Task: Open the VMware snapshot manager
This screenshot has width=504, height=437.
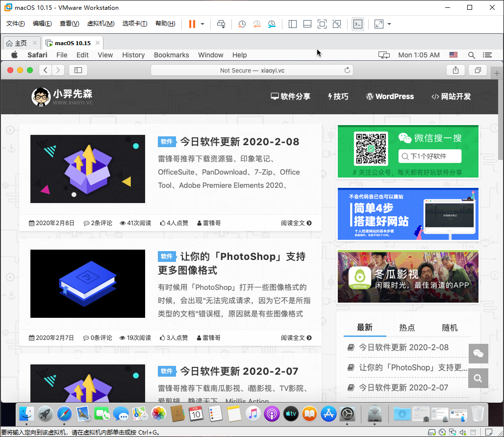Action: (272, 24)
